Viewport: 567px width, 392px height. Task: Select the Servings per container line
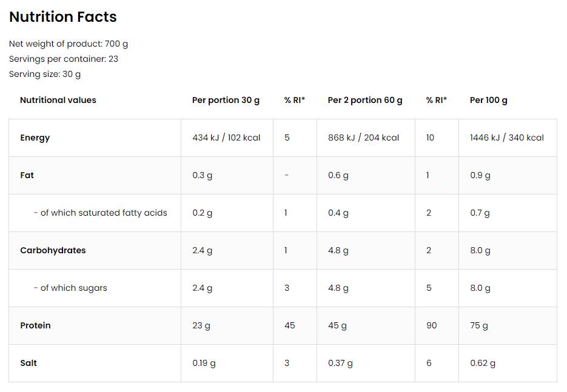pos(64,59)
